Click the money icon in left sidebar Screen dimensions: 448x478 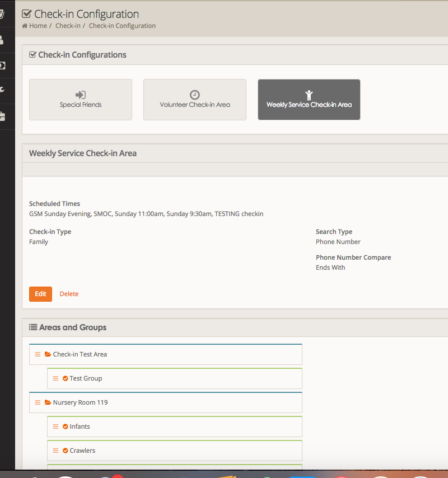click(3, 65)
